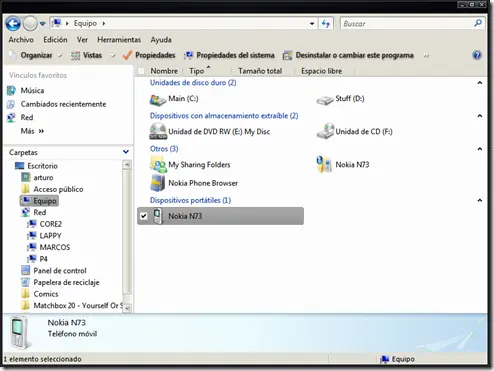Sort by the Tamaño total column
This screenshot has height=371, width=494.
pos(260,71)
